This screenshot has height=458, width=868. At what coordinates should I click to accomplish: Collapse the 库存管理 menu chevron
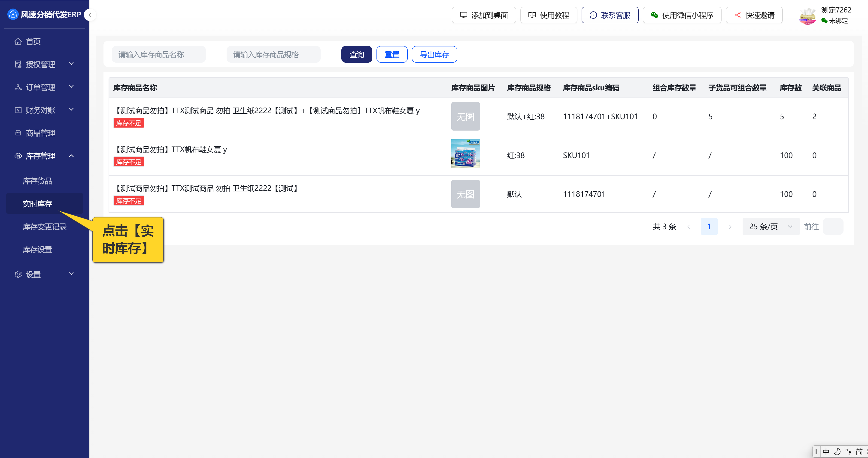pos(71,156)
